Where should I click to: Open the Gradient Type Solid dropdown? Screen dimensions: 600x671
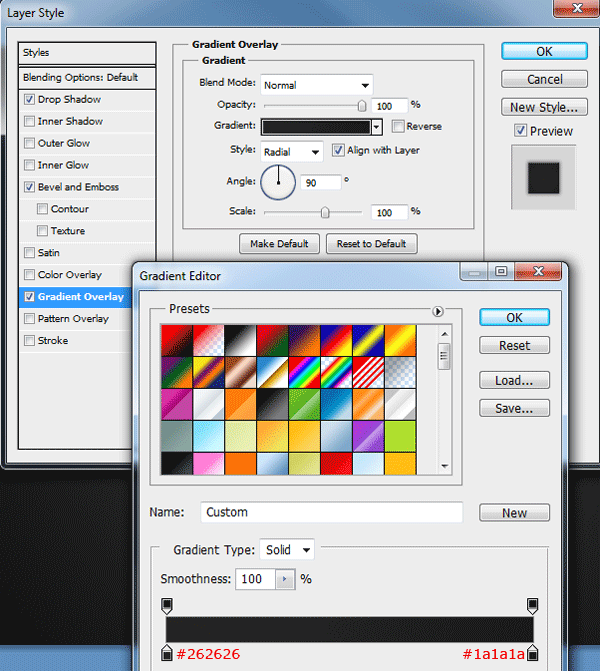click(x=287, y=549)
